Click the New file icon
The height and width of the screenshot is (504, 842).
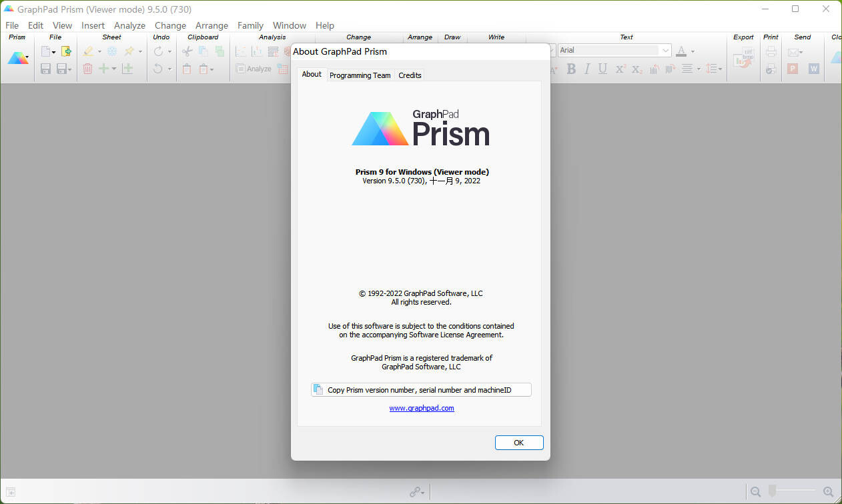45,51
